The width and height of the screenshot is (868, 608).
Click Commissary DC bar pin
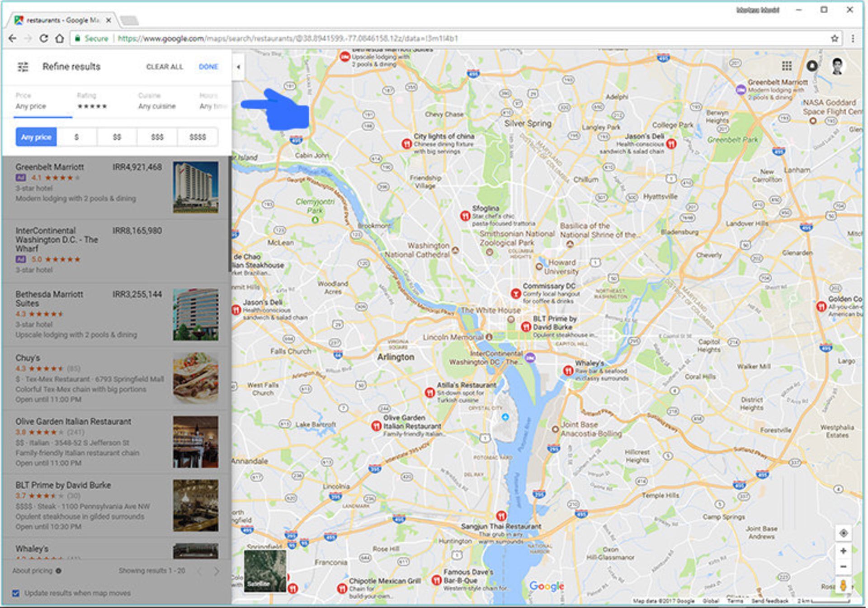(515, 294)
